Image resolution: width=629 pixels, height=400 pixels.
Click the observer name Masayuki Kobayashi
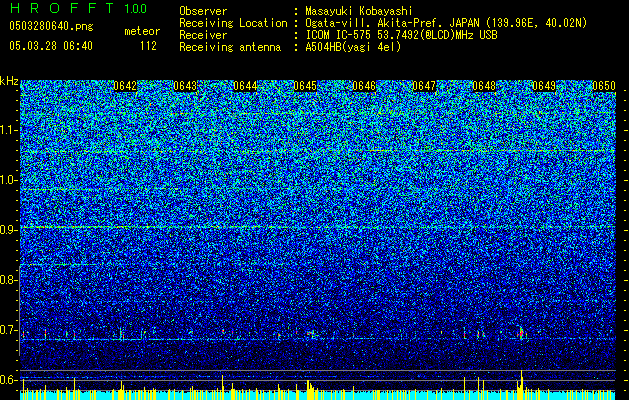pyautogui.click(x=359, y=11)
